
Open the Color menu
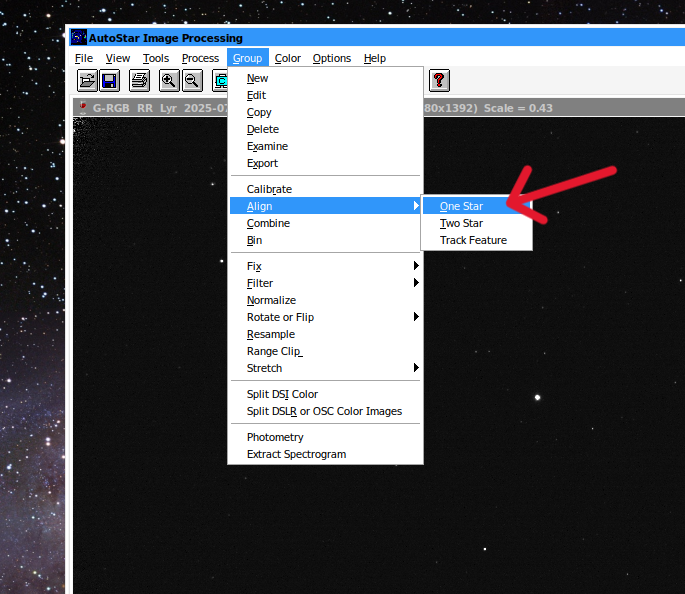pos(287,58)
